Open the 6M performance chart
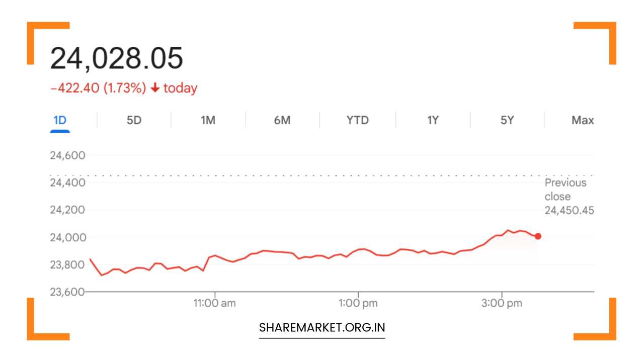 [282, 120]
